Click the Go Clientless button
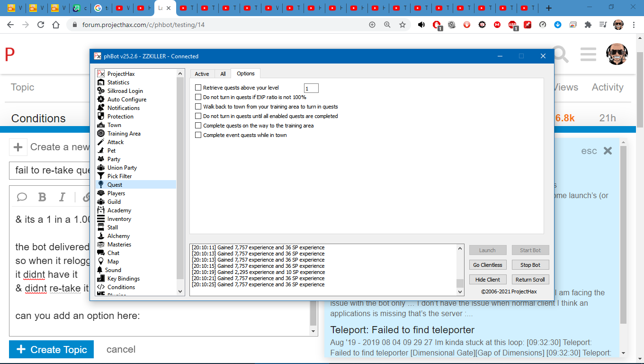This screenshot has height=364, width=644. (488, 265)
